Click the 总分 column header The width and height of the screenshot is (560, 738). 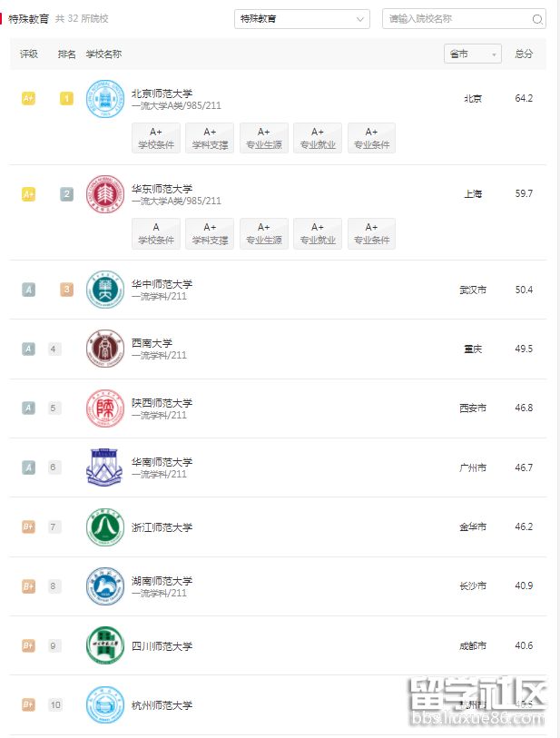(524, 54)
